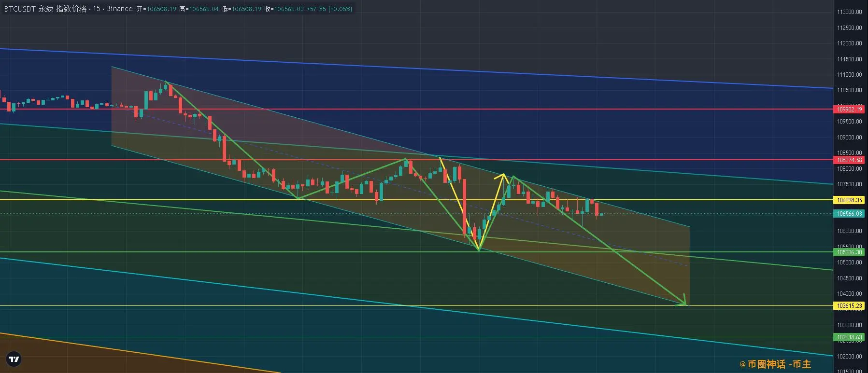Select the green 102618.63 price label
868x373 pixels.
point(850,337)
